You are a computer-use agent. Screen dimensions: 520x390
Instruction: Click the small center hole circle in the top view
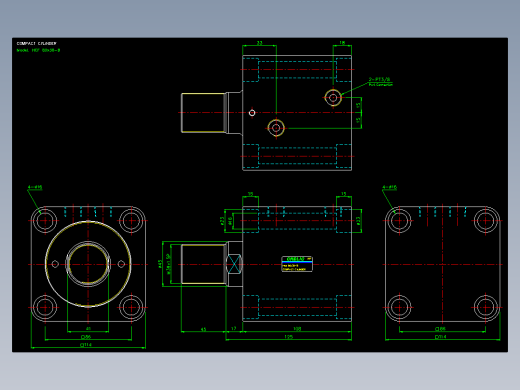point(252,113)
